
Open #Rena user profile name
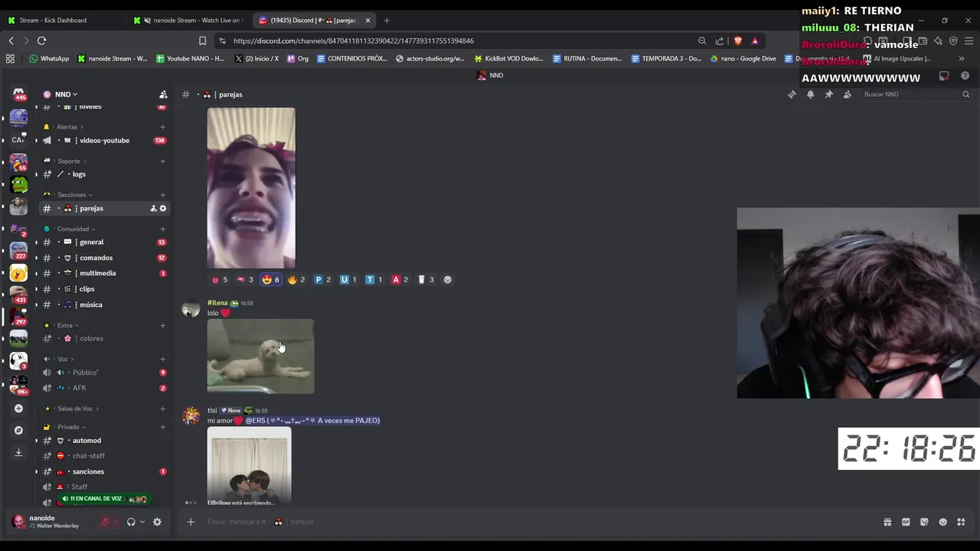coord(217,303)
